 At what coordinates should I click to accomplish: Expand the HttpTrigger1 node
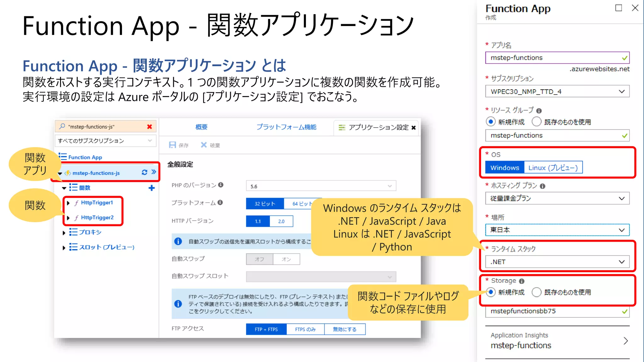(68, 203)
